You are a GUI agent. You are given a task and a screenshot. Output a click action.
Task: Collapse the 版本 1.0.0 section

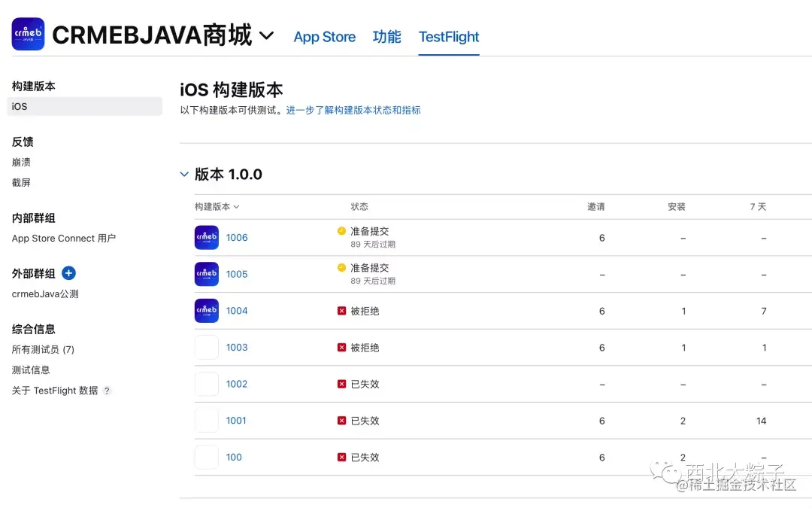(x=184, y=175)
